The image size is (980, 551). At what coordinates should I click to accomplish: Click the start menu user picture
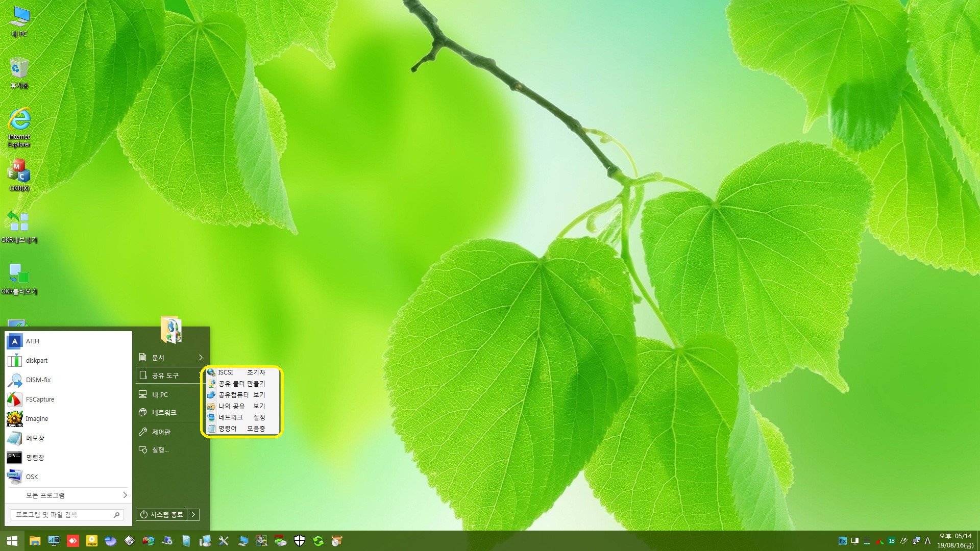point(171,329)
